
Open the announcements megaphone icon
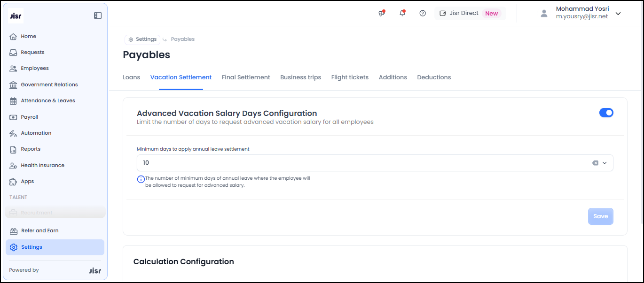pos(382,13)
